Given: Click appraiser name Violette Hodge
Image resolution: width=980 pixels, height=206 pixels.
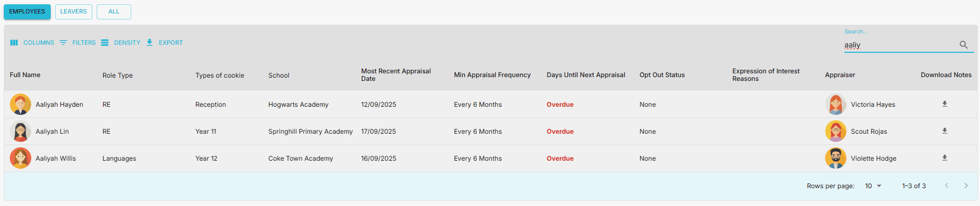Looking at the screenshot, I should pyautogui.click(x=874, y=159).
